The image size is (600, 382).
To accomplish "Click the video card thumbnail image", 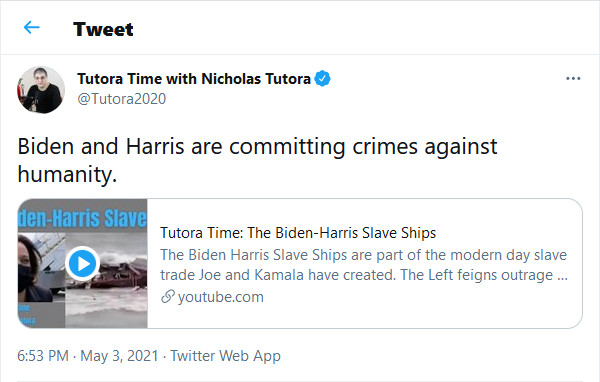I will (83, 263).
